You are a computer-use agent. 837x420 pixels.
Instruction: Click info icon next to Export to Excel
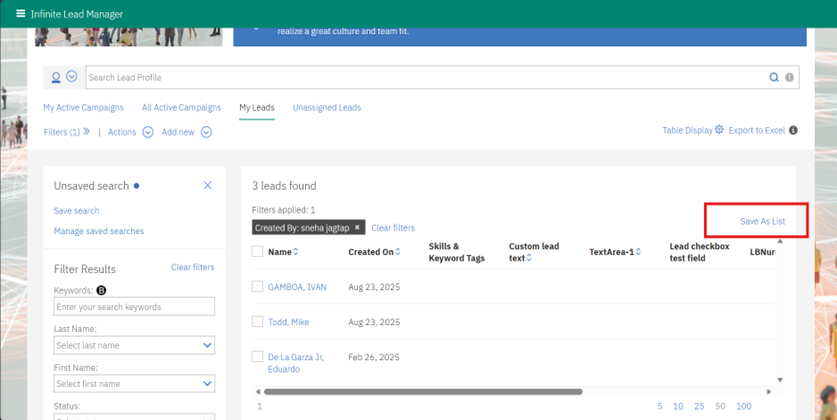(793, 130)
